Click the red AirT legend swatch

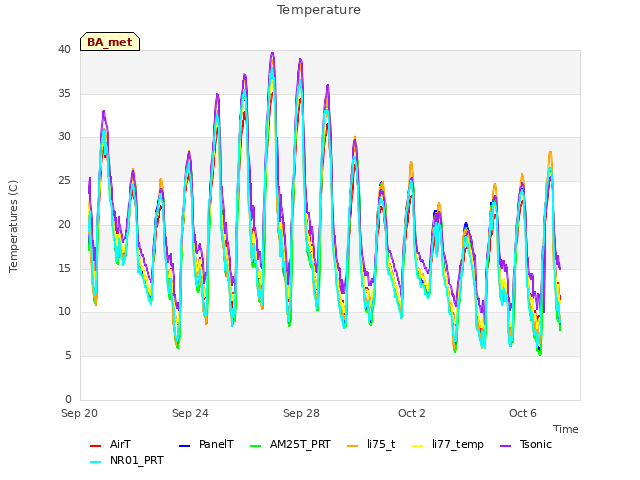[95, 446]
